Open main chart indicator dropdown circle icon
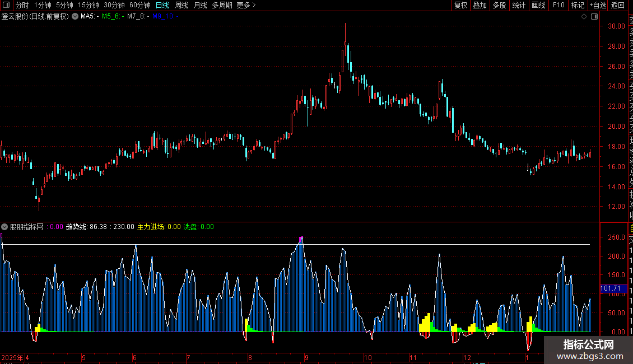The width and height of the screenshot is (633, 364). pyautogui.click(x=75, y=16)
